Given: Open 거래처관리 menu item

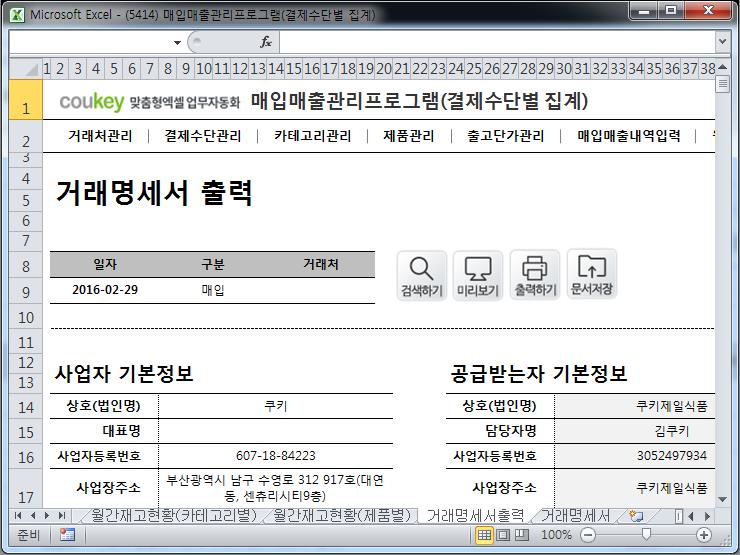Looking at the screenshot, I should pyautogui.click(x=100, y=136).
